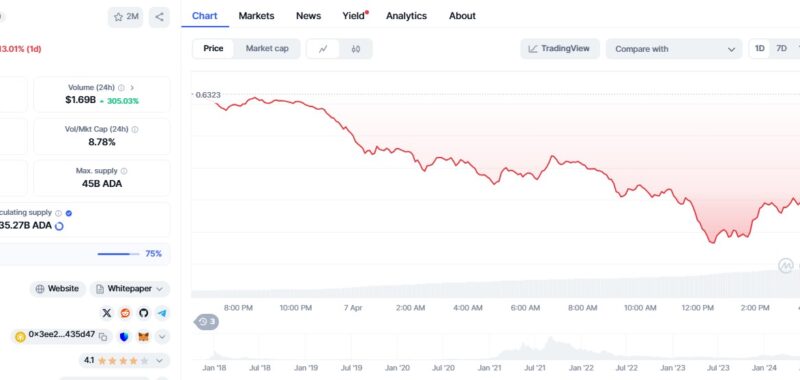Open the Reddit community icon
The height and width of the screenshot is (380, 800).
point(125,313)
